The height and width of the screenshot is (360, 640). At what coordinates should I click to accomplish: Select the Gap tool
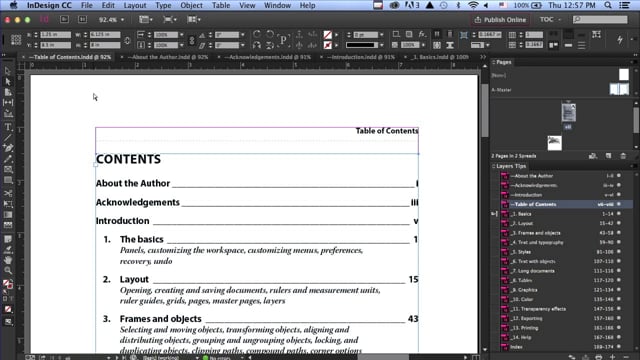(x=8, y=103)
